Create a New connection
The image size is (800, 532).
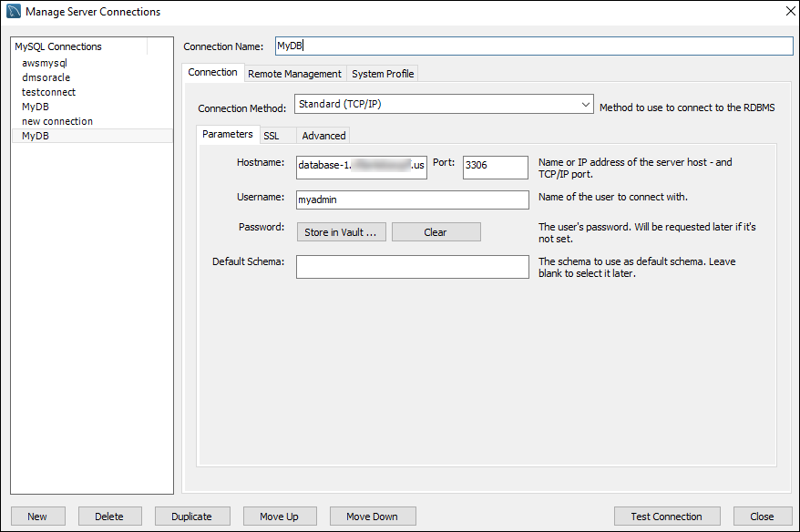[x=37, y=516]
